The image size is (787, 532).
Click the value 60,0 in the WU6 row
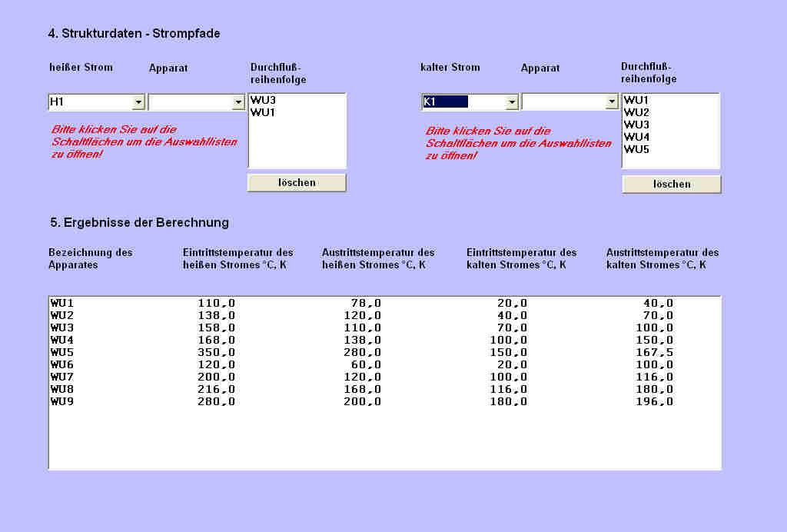pyautogui.click(x=366, y=364)
